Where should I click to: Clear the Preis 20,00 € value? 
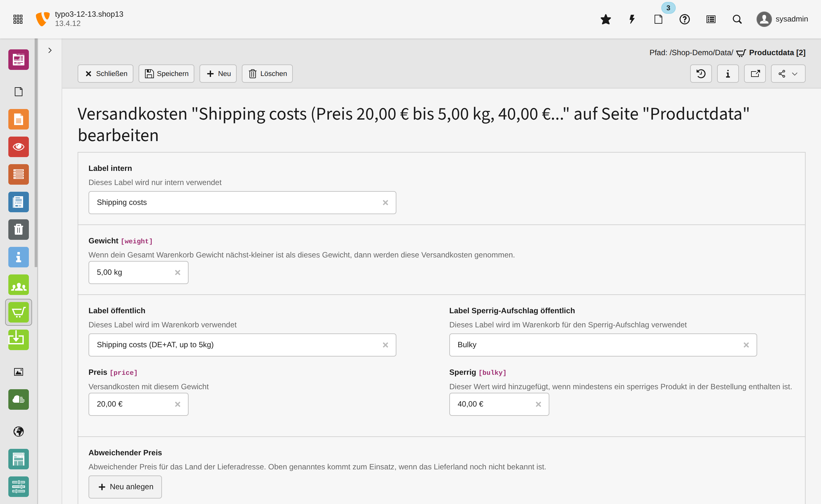(178, 404)
